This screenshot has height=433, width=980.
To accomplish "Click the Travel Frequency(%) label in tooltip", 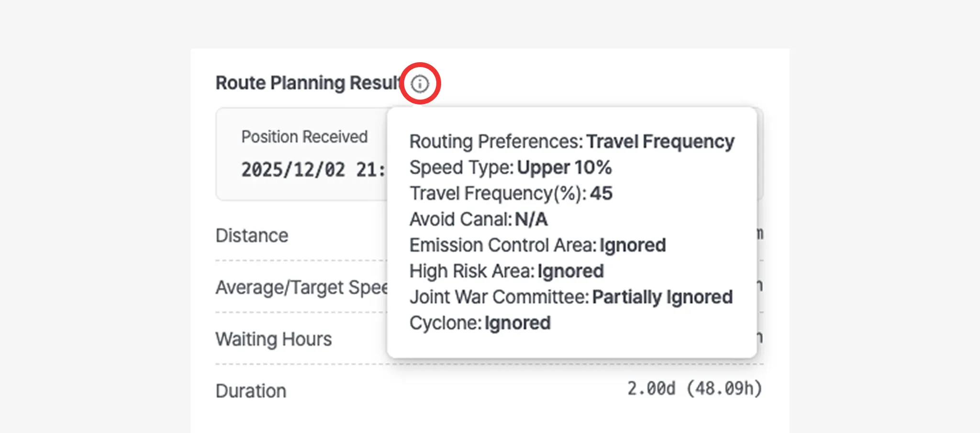I will pyautogui.click(x=498, y=193).
